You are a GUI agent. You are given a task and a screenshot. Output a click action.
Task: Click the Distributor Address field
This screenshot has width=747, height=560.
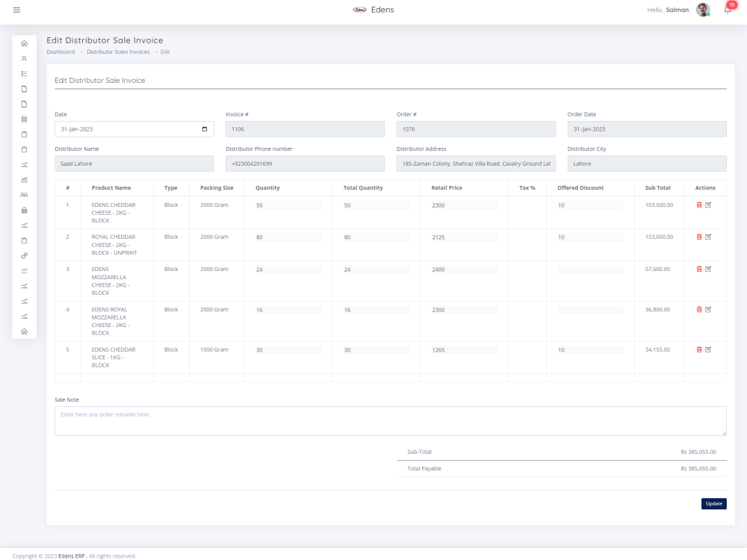pyautogui.click(x=476, y=164)
